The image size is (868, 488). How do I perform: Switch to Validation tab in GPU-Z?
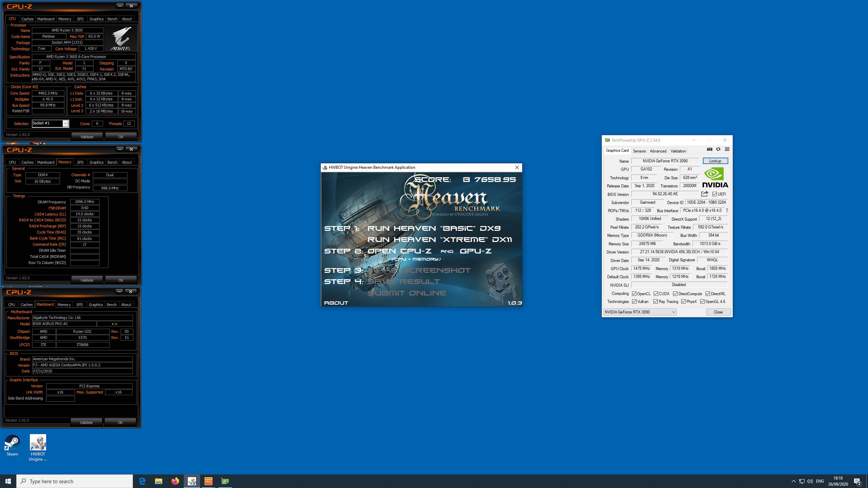click(678, 151)
